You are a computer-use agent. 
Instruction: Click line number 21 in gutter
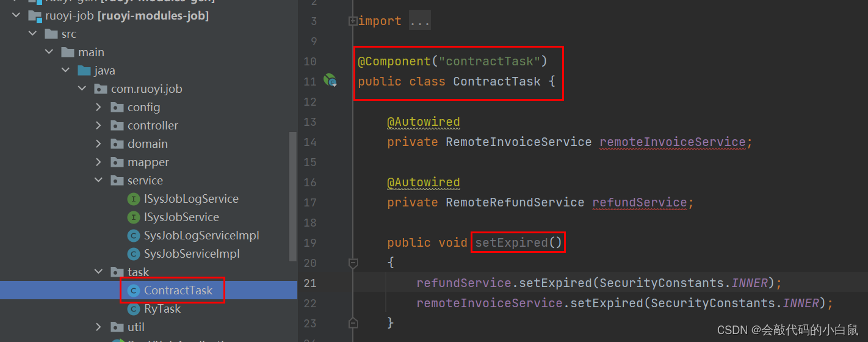[x=310, y=283]
